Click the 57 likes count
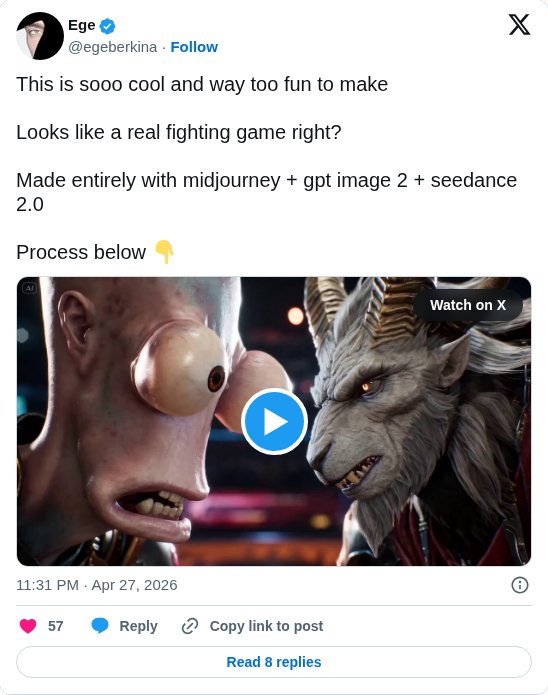548x695 pixels. tap(55, 626)
